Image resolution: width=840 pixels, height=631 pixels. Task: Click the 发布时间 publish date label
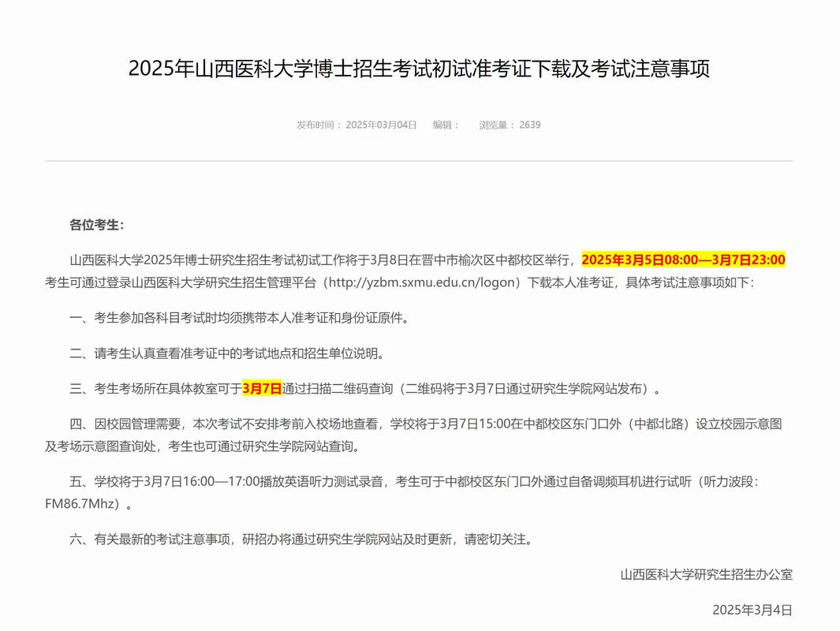pos(357,124)
